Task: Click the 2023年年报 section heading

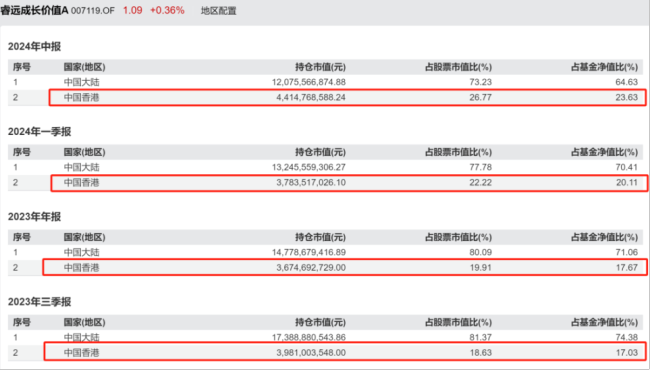Action: coord(34,217)
